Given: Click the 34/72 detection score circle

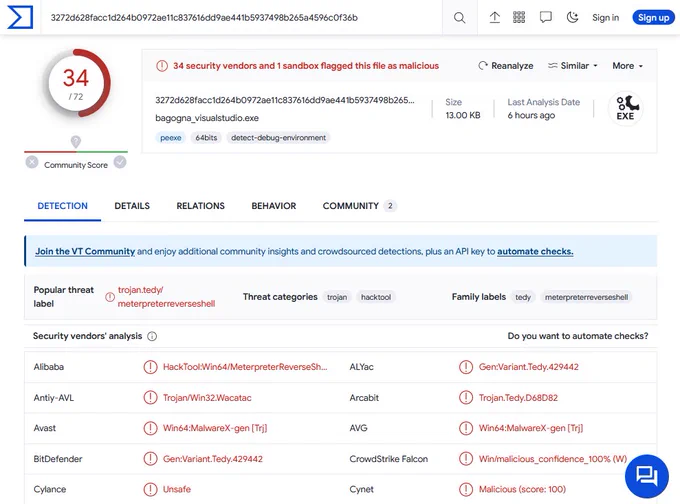Looking at the screenshot, I should coord(76,83).
